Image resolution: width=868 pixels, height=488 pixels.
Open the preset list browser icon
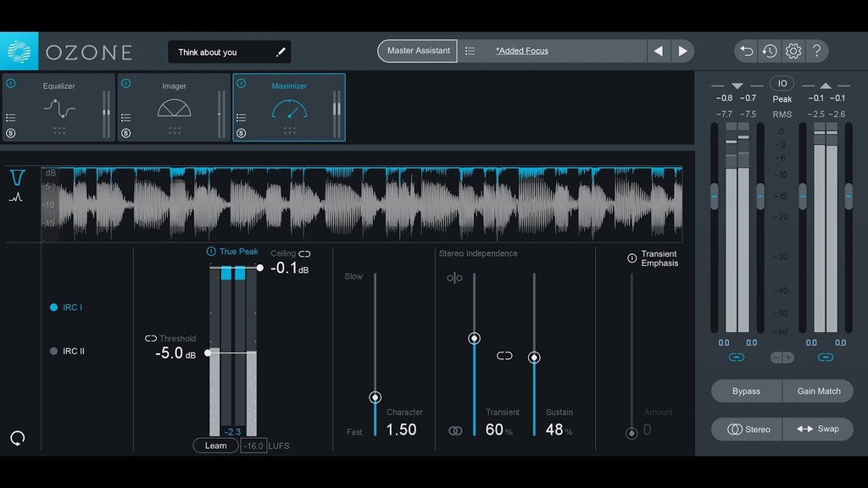[470, 51]
